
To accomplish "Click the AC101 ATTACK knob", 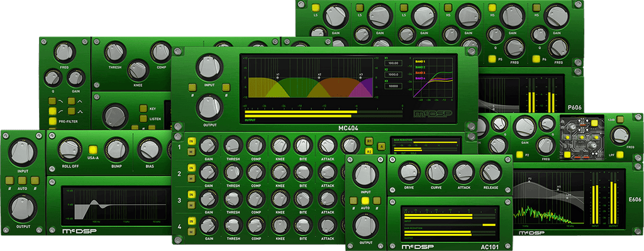I will (464, 172).
